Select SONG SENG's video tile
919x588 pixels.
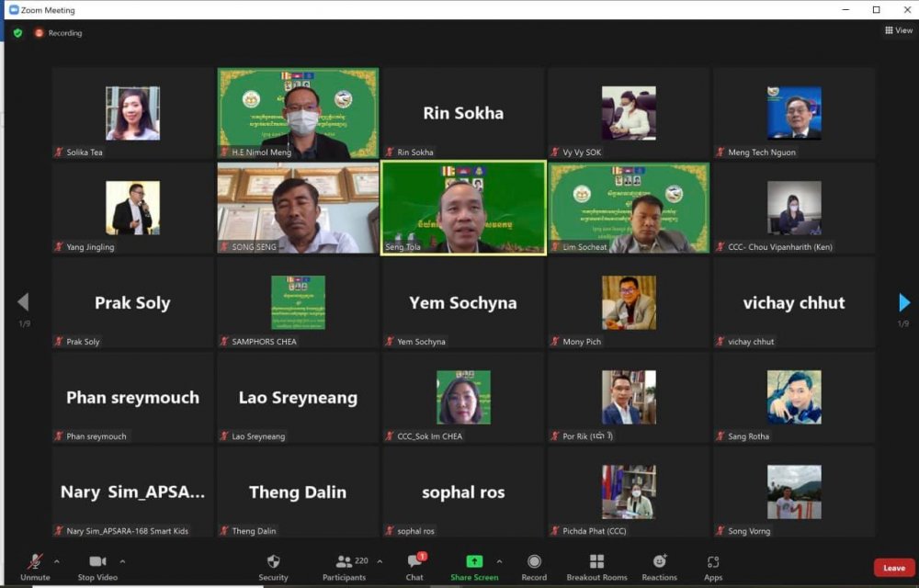(x=298, y=209)
